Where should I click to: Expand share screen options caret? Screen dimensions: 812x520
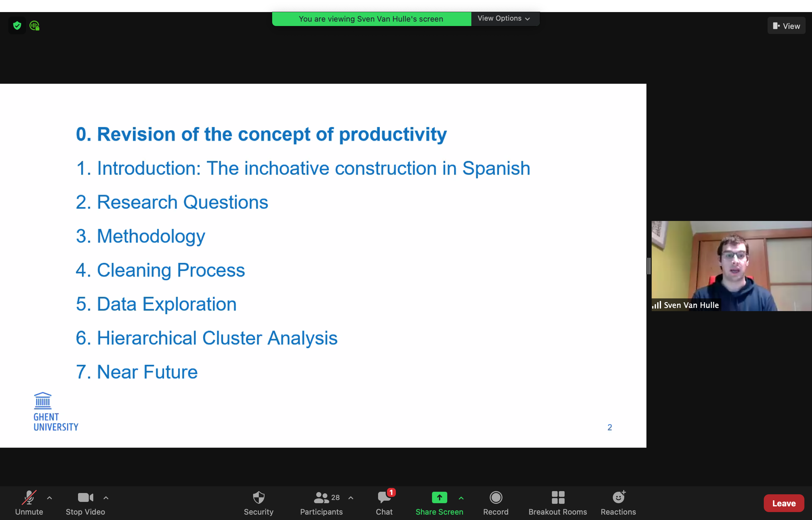pos(461,498)
